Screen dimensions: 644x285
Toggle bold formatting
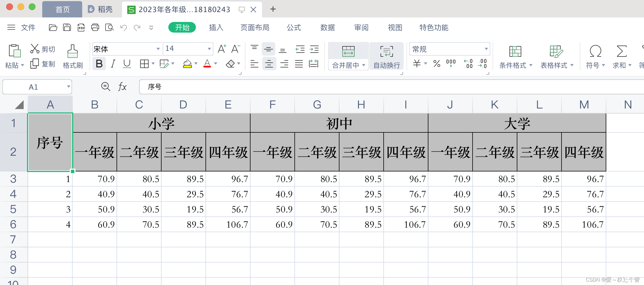click(x=99, y=64)
